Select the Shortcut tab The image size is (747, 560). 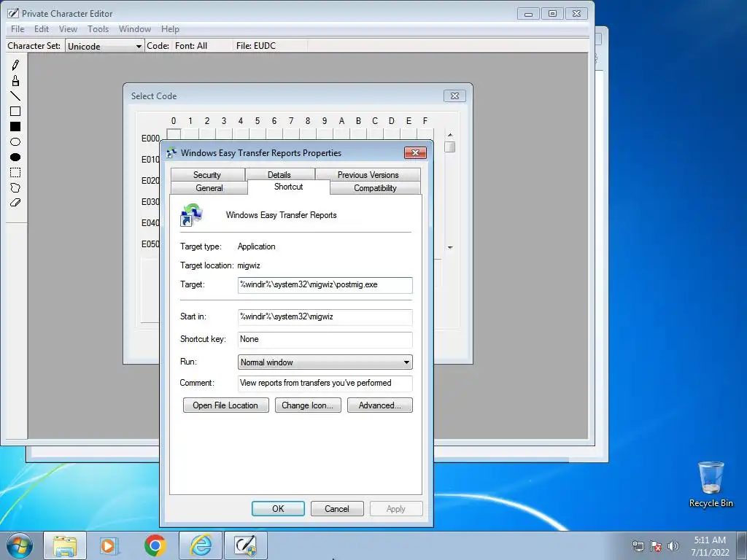point(289,187)
